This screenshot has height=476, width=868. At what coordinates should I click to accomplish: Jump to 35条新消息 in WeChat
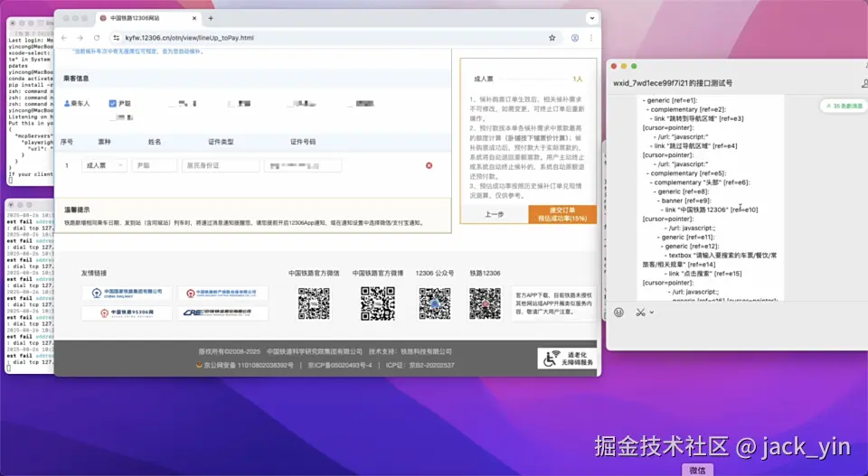pos(844,106)
